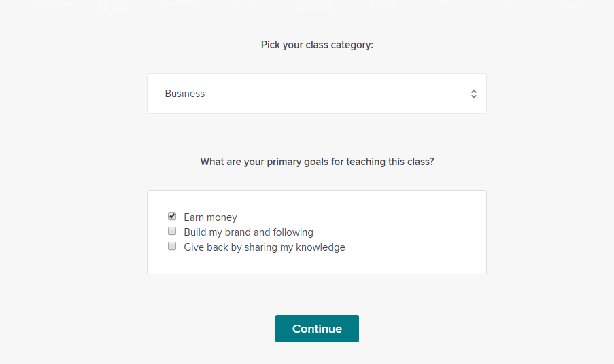Click the up-down arrows icon in category dropdown
The width and height of the screenshot is (614, 364).
pos(474,94)
